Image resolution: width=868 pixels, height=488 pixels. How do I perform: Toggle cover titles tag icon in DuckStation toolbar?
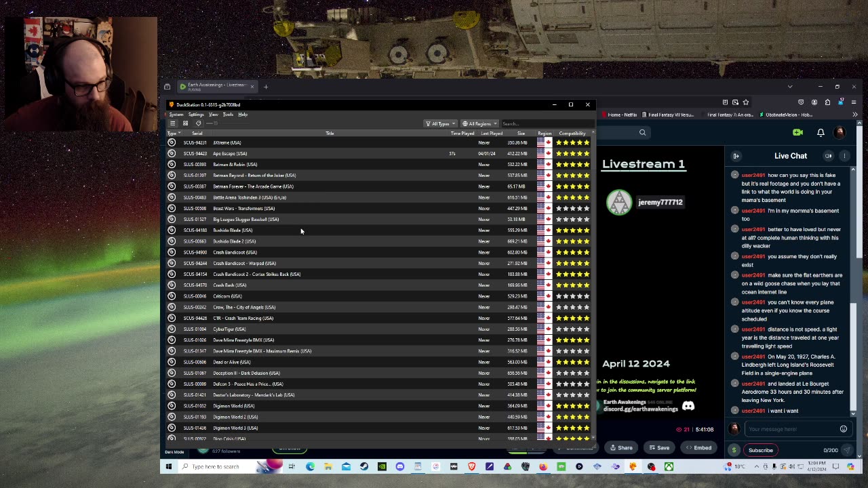coord(198,123)
